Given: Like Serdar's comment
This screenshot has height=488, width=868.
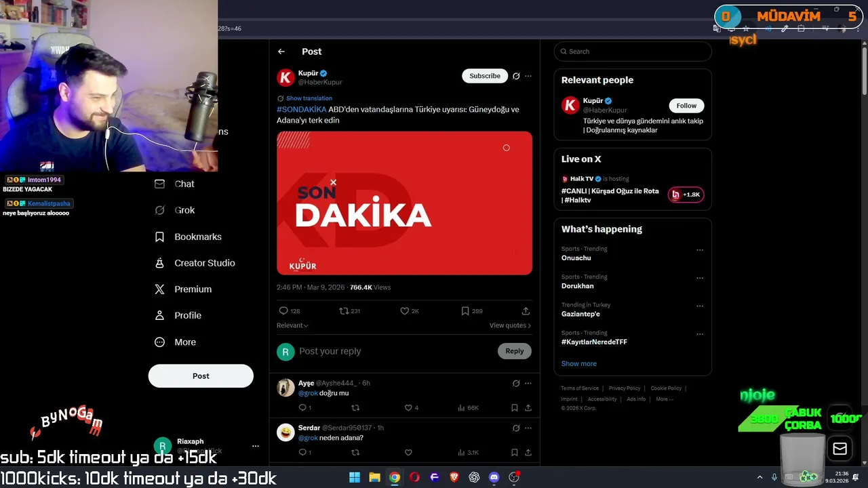Looking at the screenshot, I should click(x=408, y=453).
